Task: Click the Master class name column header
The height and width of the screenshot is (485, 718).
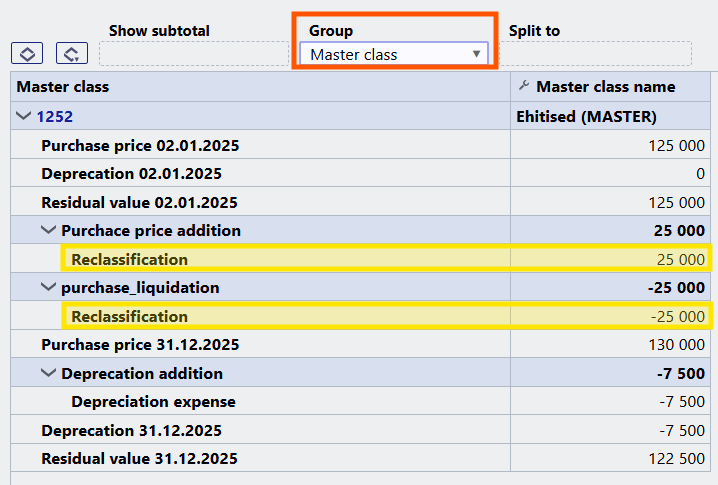Action: (610, 87)
